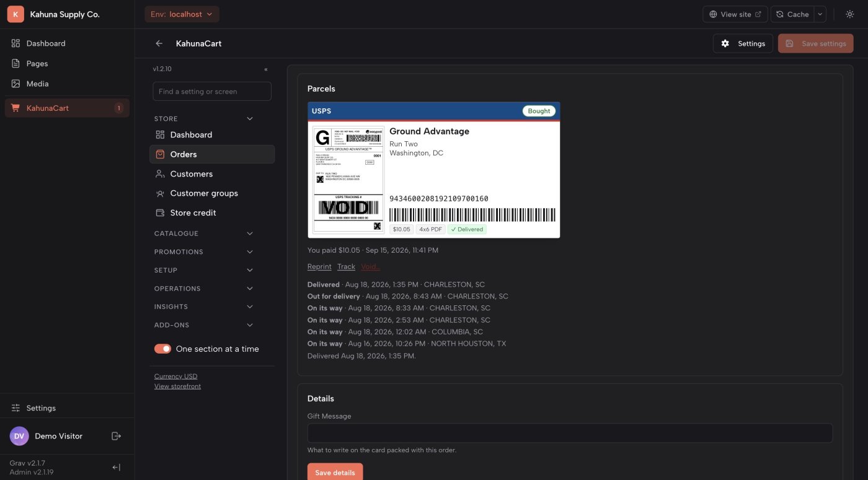The width and height of the screenshot is (868, 480).
Task: Expand the SETUP section
Action: 204,270
